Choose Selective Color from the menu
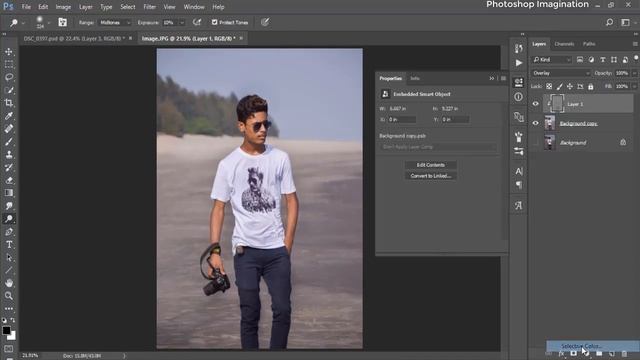Viewport: 640px width, 360px height. (x=593, y=346)
